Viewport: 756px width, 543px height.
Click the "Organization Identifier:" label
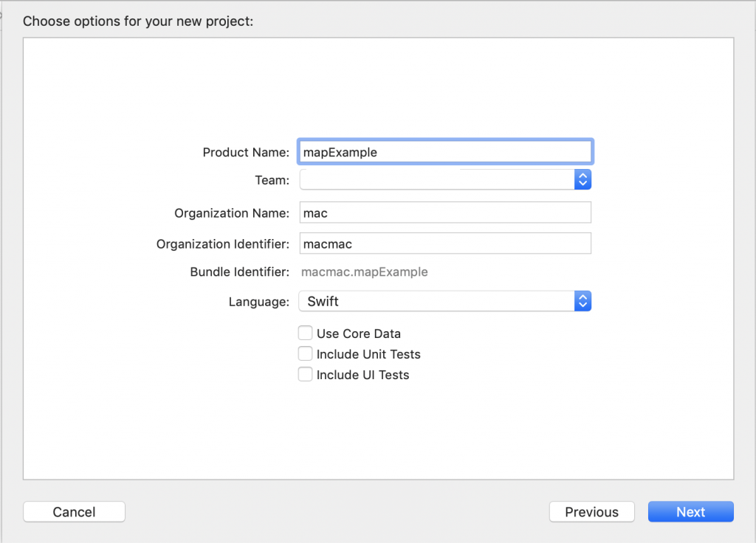[x=223, y=244]
